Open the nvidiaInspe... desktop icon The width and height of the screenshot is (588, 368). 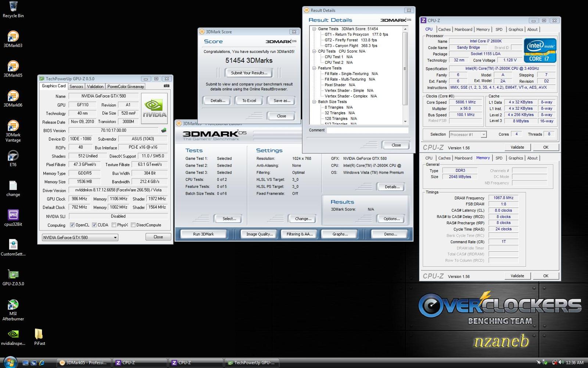(13, 337)
